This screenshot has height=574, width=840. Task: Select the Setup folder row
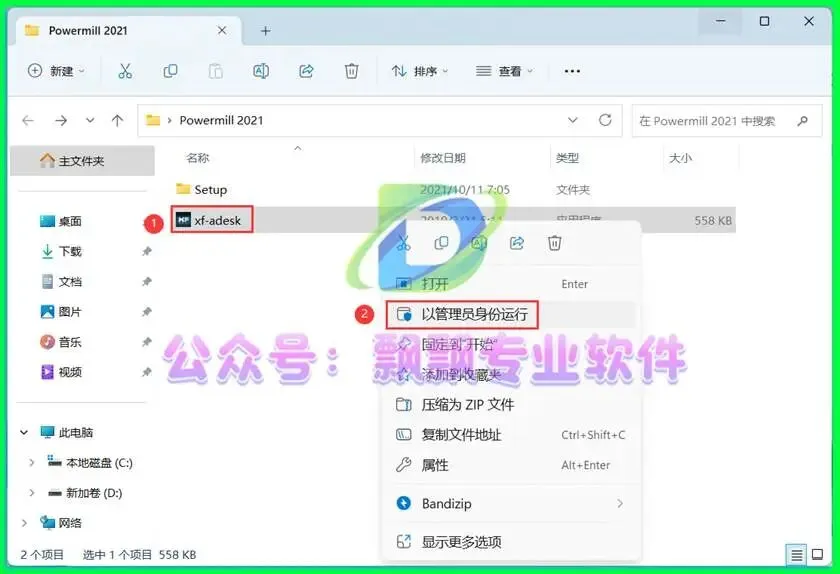point(453,190)
